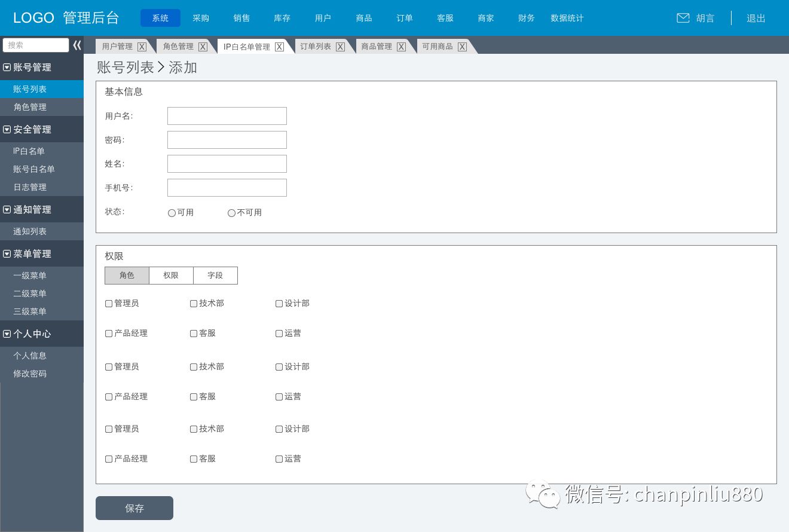Image resolution: width=789 pixels, height=532 pixels.
Task: Select the 可用 status radio button
Action: [172, 213]
